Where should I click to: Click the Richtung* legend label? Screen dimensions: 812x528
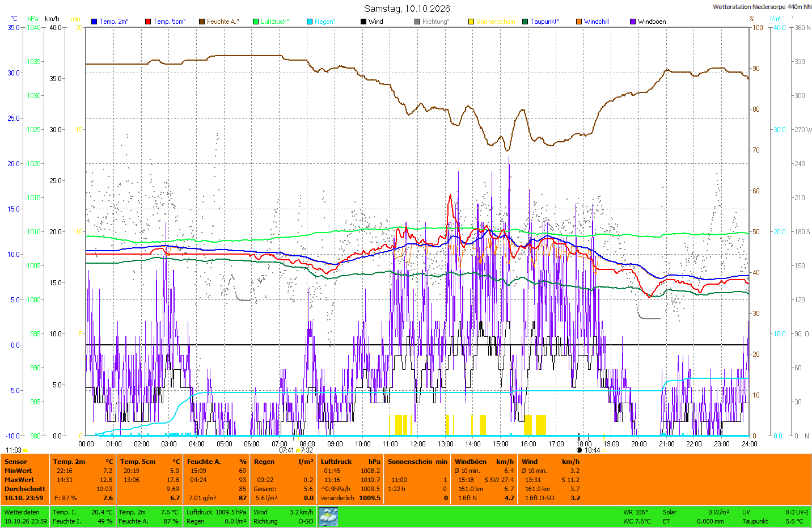click(435, 22)
